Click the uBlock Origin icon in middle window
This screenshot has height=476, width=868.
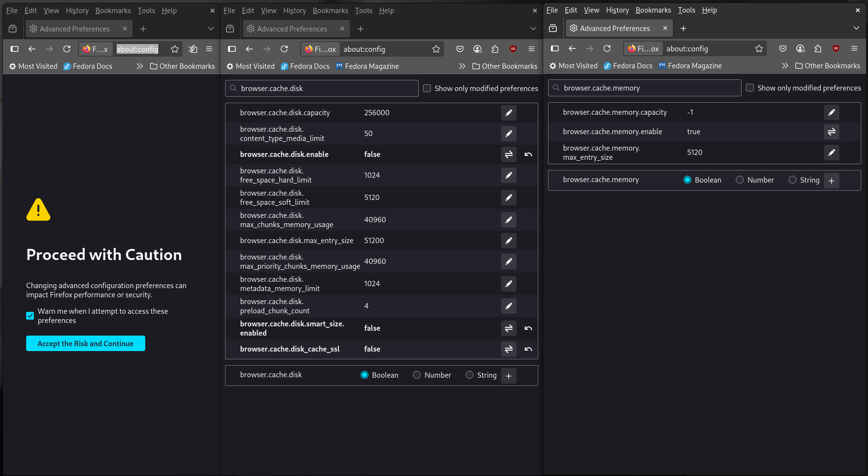tap(513, 49)
